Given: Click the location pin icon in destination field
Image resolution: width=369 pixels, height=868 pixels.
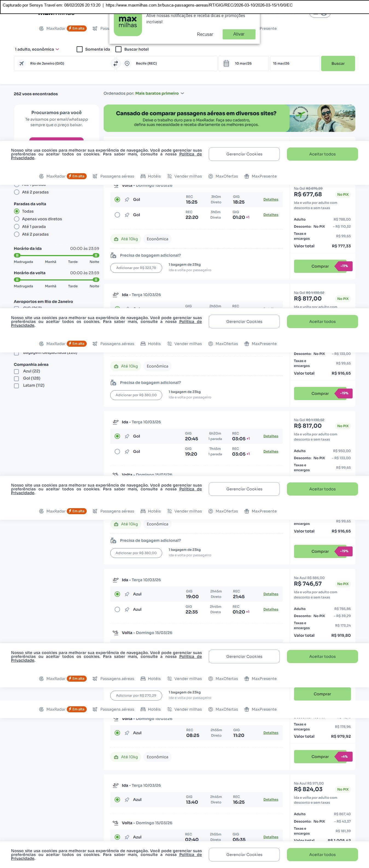Looking at the screenshot, I should pyautogui.click(x=127, y=63).
